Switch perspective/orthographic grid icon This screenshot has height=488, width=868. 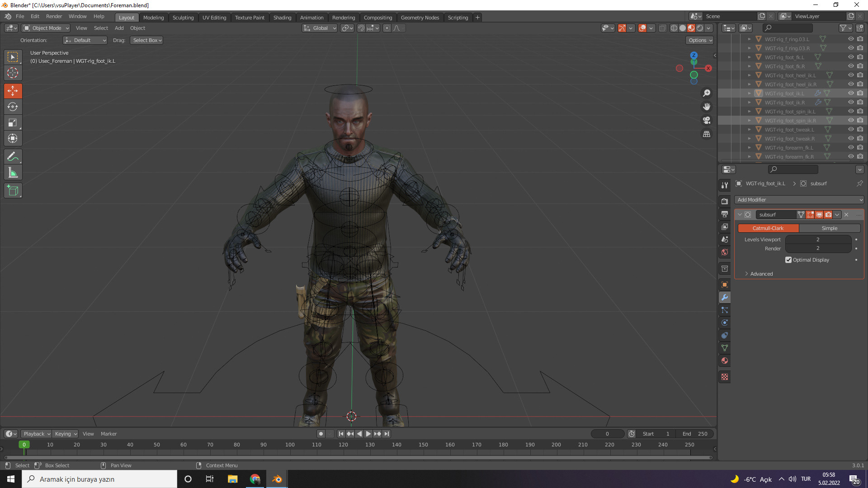point(706,134)
